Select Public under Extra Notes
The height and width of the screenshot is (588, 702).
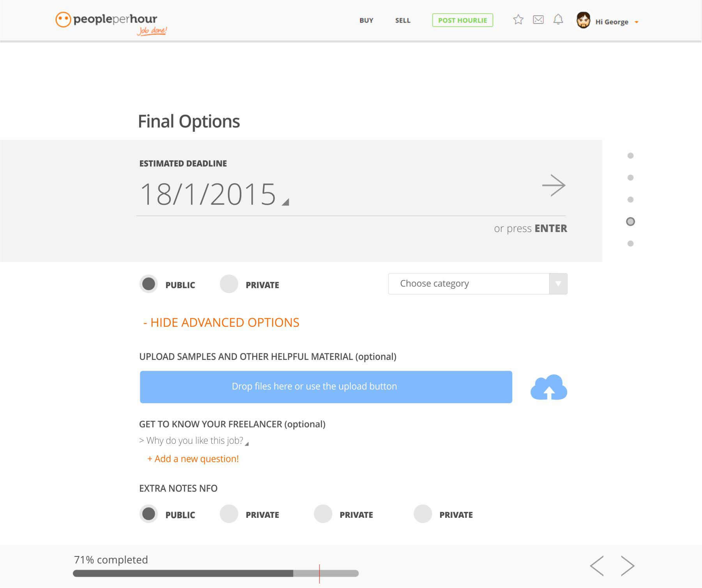click(149, 514)
